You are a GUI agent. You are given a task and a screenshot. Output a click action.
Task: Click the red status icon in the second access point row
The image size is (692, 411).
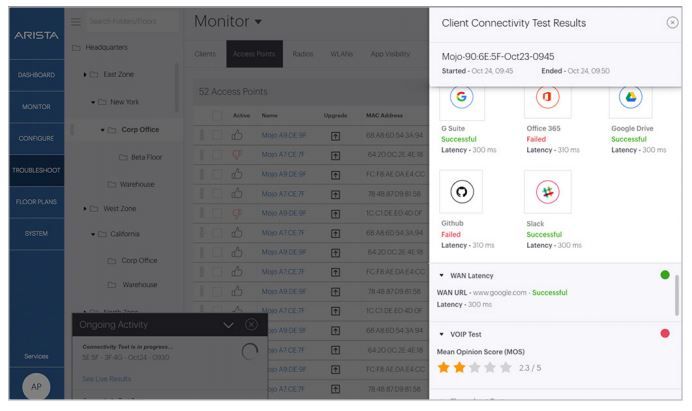237,155
